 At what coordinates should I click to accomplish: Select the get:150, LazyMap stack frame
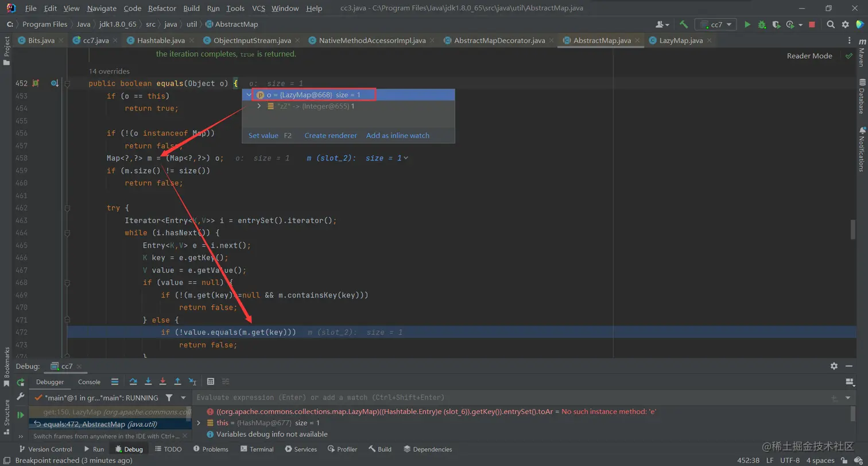110,412
